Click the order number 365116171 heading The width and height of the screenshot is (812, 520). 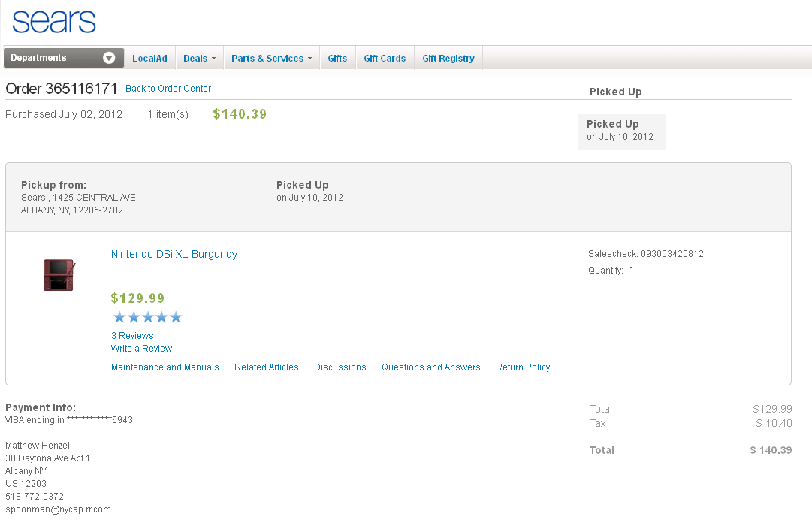tap(62, 89)
